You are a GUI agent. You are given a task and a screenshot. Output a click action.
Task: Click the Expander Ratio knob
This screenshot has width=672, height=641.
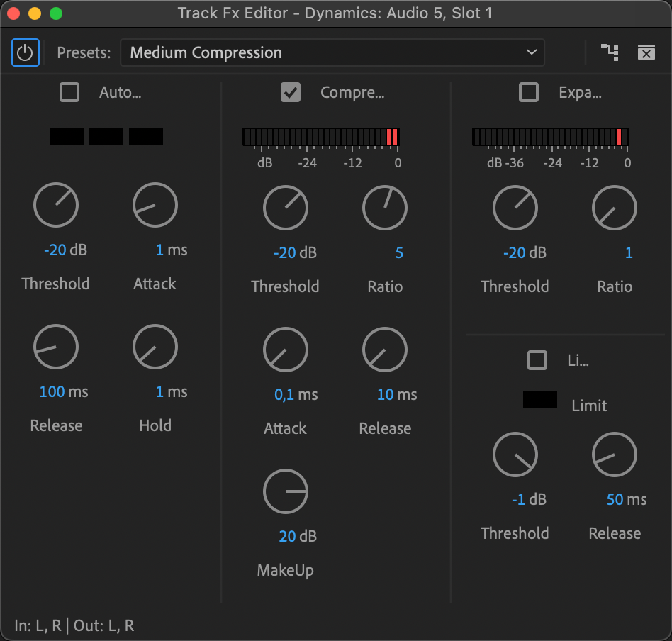(x=615, y=208)
